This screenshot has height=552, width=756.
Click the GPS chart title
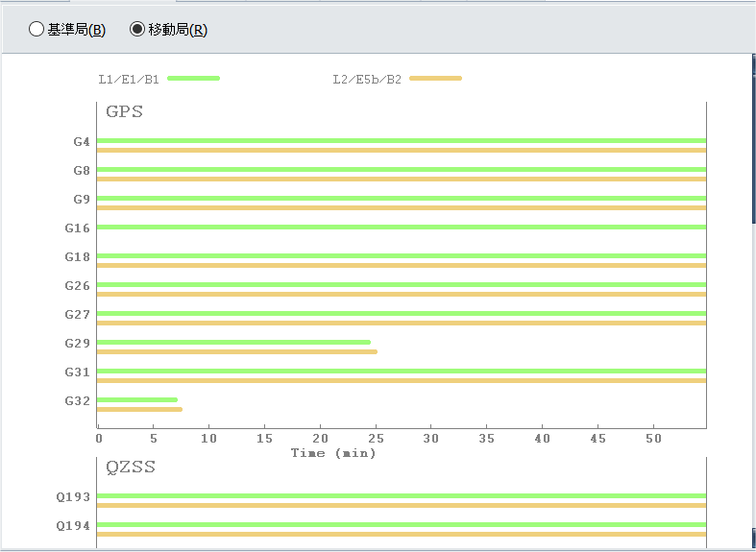pos(124,111)
